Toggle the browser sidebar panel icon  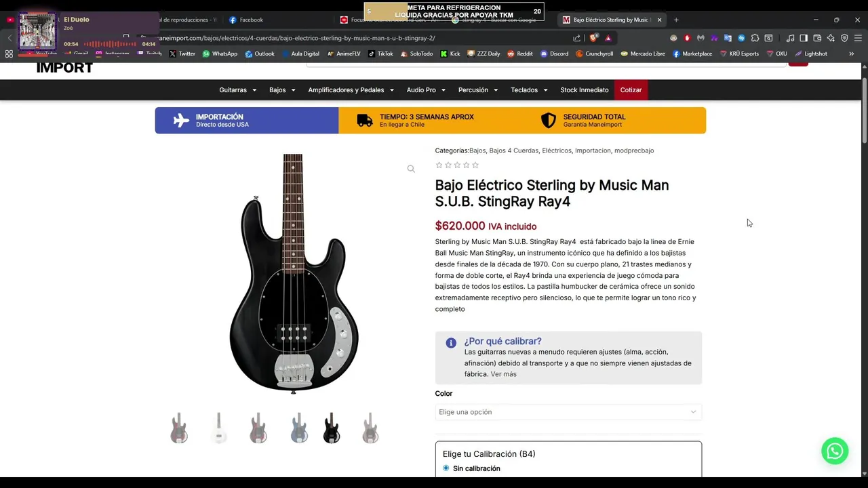(804, 38)
